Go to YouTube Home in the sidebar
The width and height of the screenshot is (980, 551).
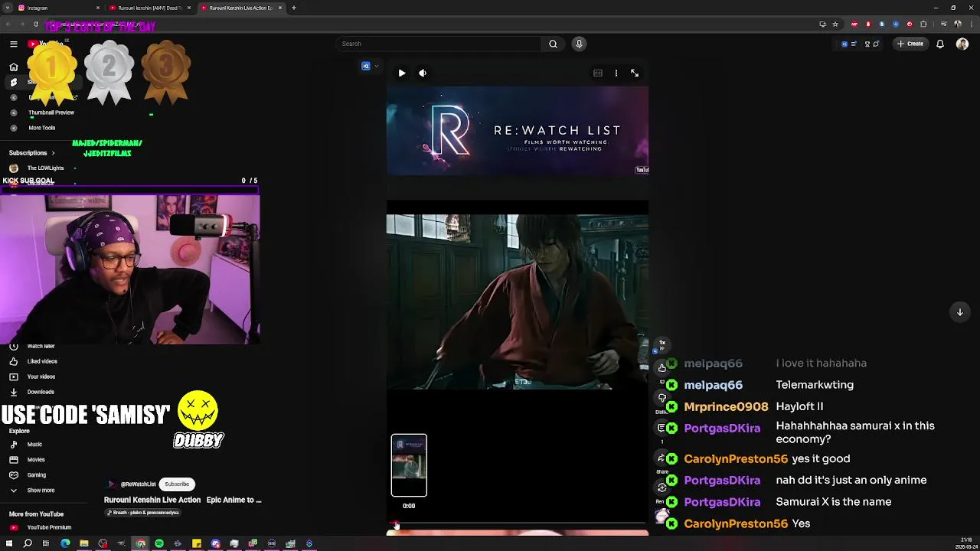point(13,67)
